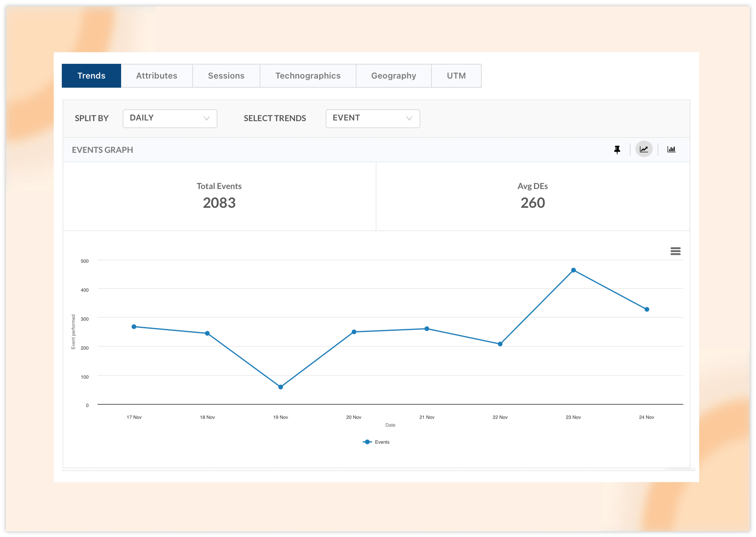Click the 23 Nov peak data point

click(x=573, y=270)
